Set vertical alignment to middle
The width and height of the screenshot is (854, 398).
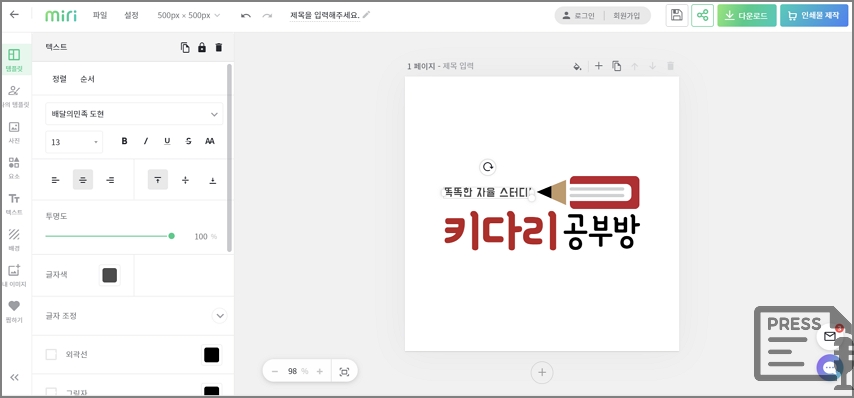click(x=185, y=180)
